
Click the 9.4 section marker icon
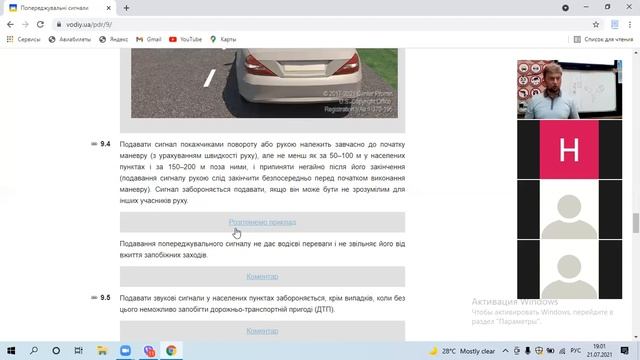click(x=94, y=144)
